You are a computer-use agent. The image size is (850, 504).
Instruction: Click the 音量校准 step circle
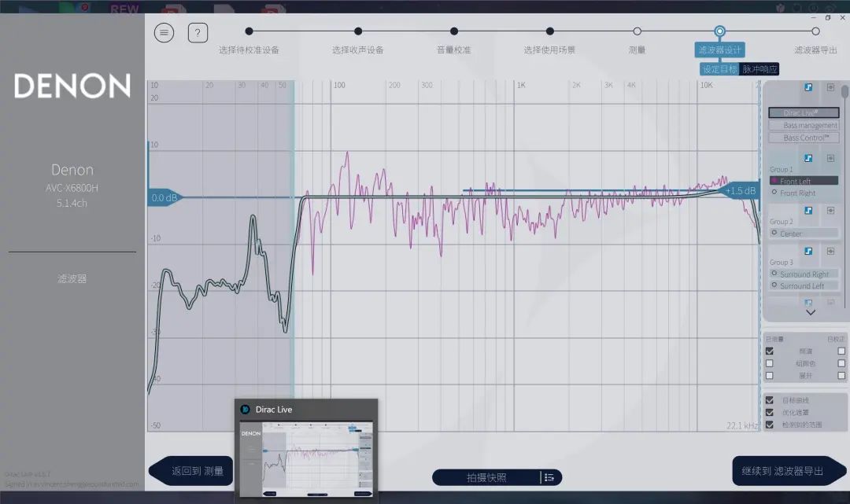[454, 31]
